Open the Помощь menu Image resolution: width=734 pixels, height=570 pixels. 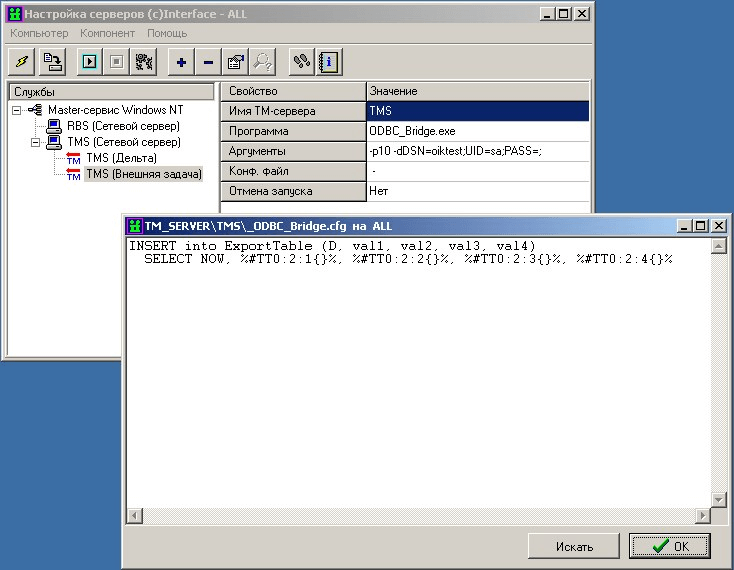[167, 33]
